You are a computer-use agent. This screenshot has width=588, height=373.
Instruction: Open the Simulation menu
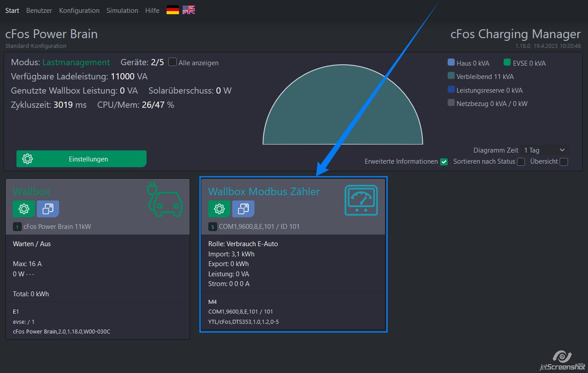pyautogui.click(x=122, y=10)
